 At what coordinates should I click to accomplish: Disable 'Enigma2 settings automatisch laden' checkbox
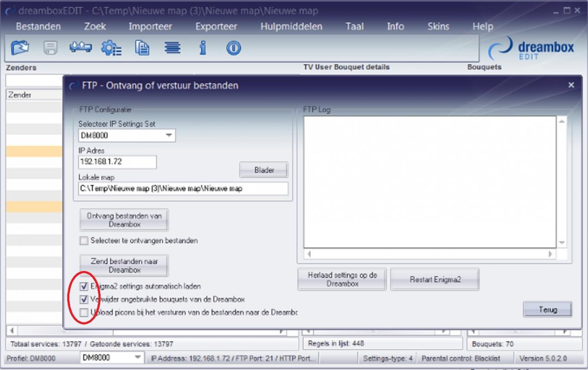point(84,286)
